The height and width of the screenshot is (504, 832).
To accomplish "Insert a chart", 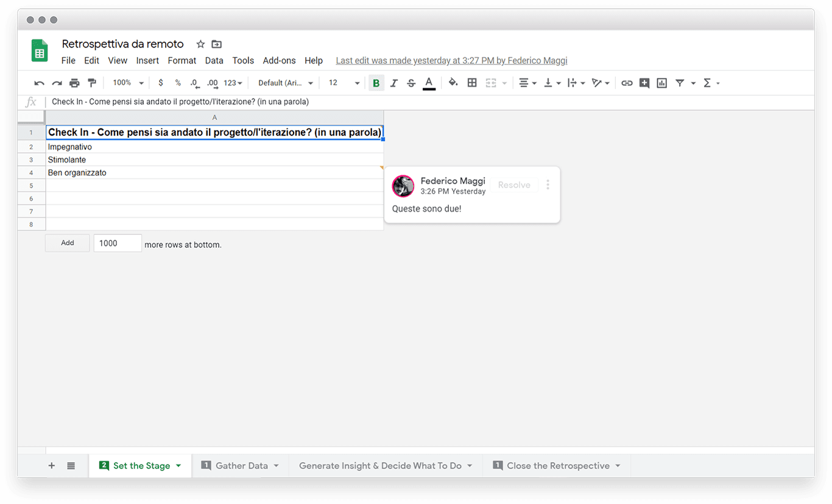I will click(662, 83).
